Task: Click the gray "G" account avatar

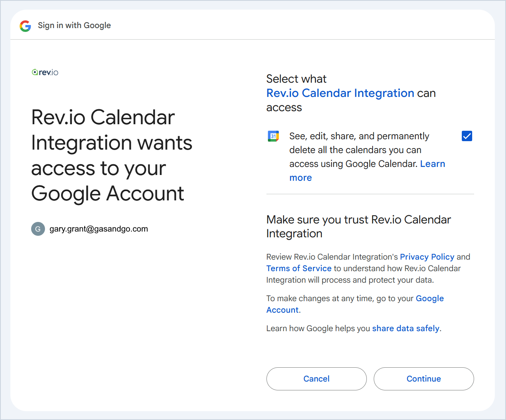Action: [38, 229]
